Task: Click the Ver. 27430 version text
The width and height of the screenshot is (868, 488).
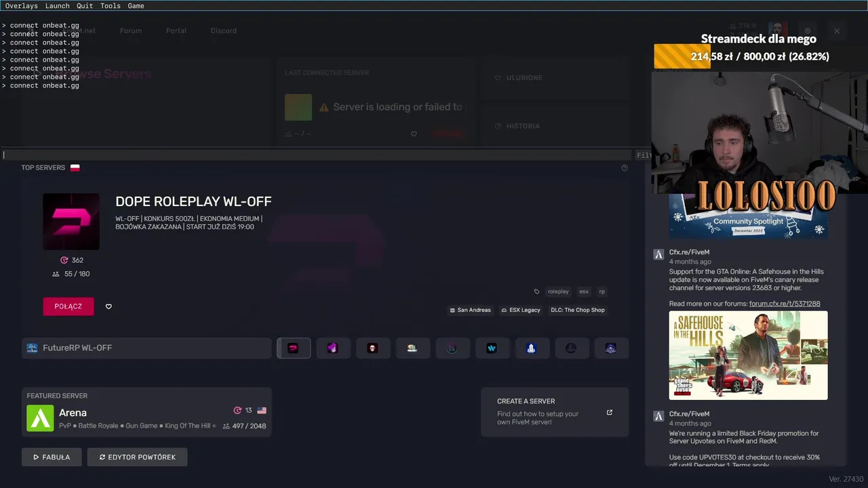Action: point(846,479)
